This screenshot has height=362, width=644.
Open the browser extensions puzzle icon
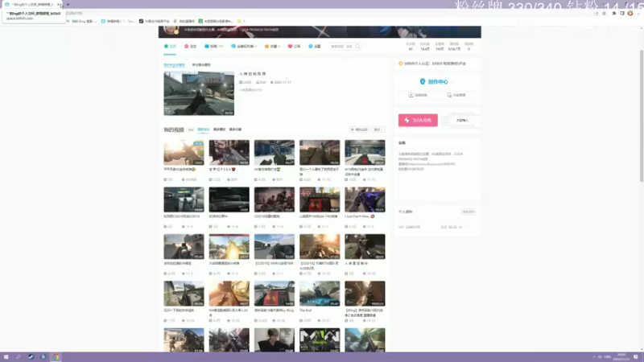coord(614,13)
